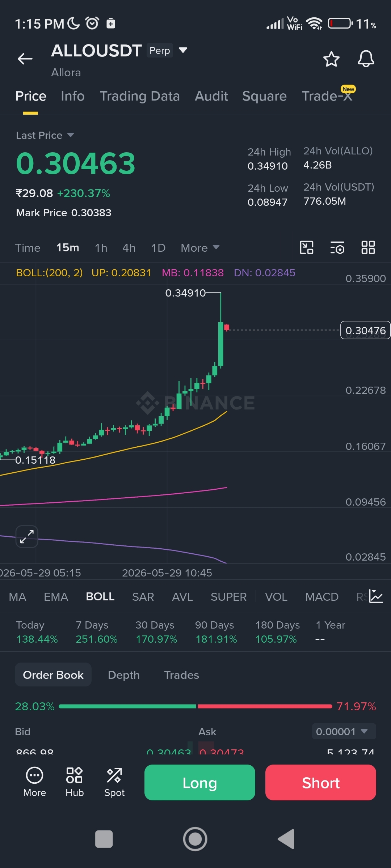
Task: Tap the large last price 0.30463
Action: pyautogui.click(x=76, y=163)
